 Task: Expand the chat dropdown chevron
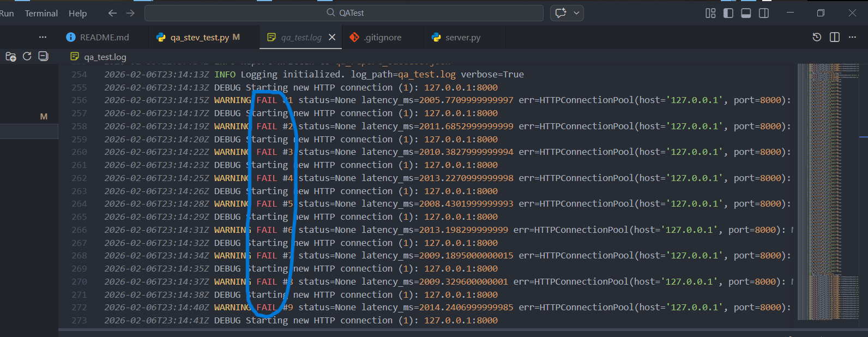coord(576,13)
